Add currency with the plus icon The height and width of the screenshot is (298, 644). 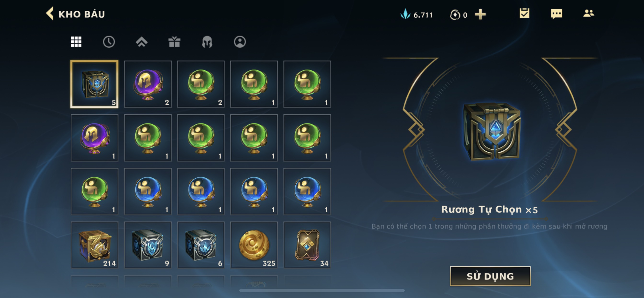click(x=480, y=14)
